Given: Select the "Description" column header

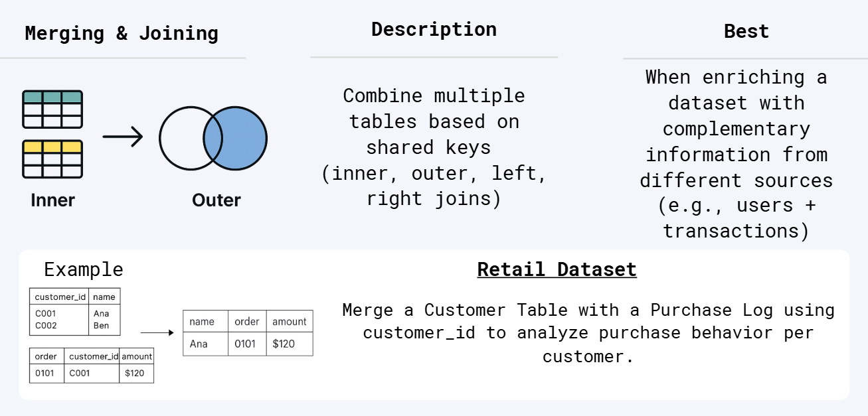Looking at the screenshot, I should (x=434, y=29).
